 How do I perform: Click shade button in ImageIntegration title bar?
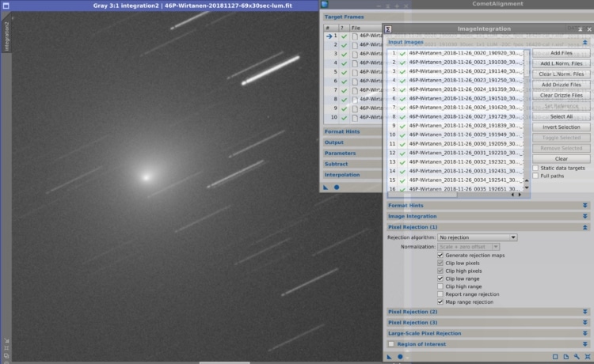[x=580, y=29]
